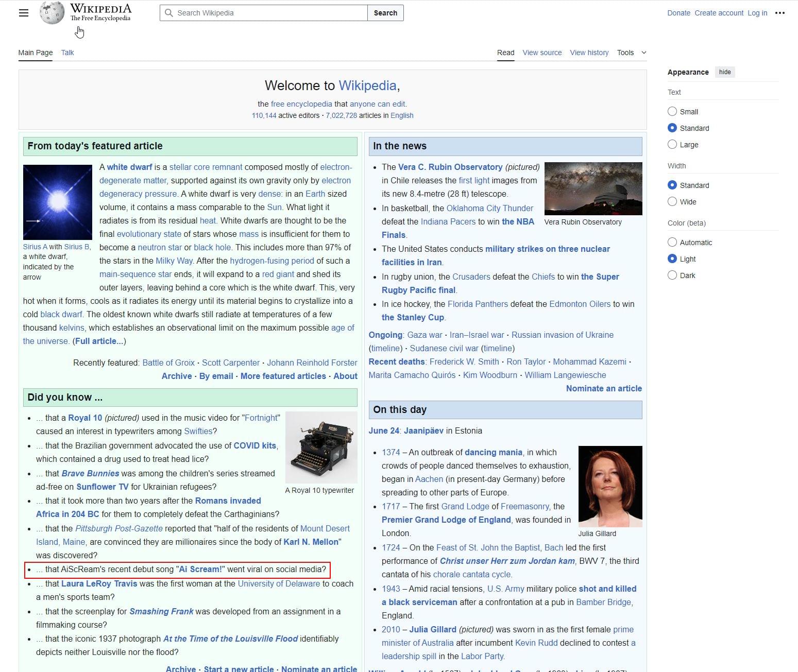Open the 7,022,728 articles statistics link
Viewport: 798px width, 672px height.
click(x=341, y=115)
